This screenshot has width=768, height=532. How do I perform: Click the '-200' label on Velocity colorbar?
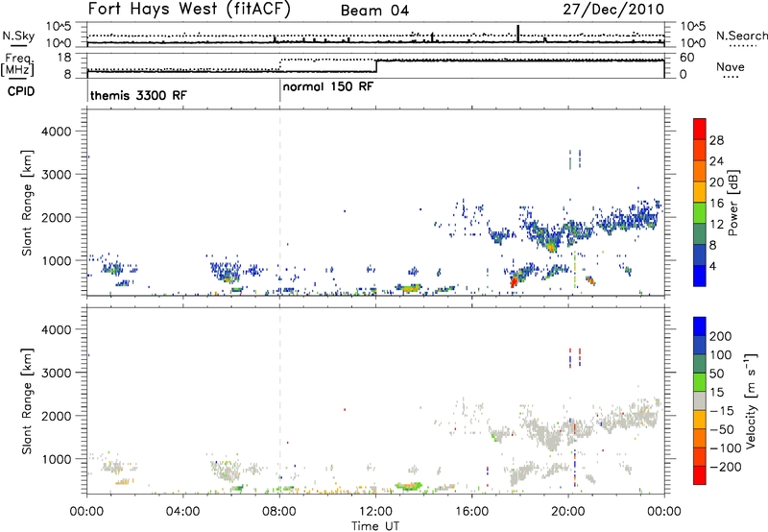click(726, 467)
